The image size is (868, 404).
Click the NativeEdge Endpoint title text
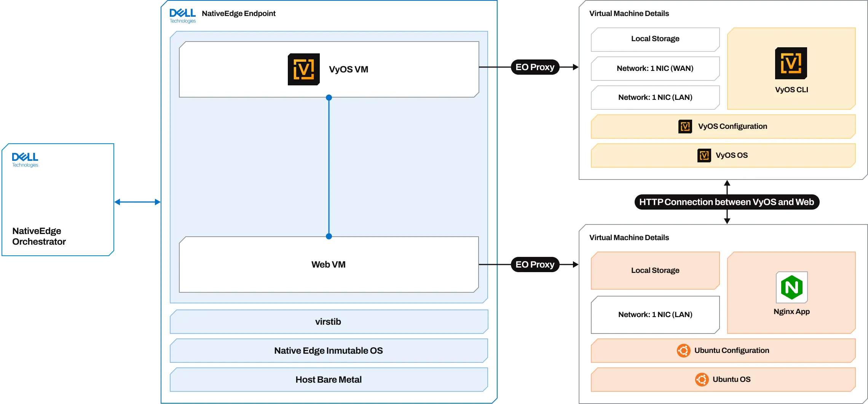tap(239, 13)
